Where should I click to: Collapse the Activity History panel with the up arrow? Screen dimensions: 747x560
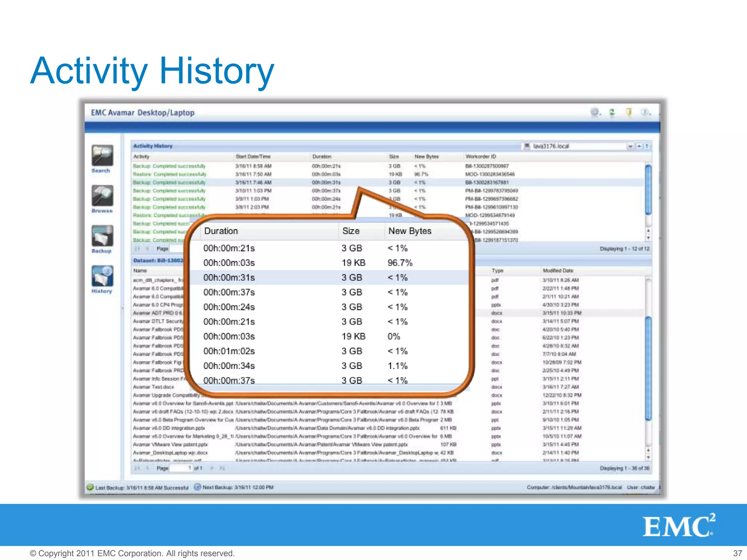639,146
